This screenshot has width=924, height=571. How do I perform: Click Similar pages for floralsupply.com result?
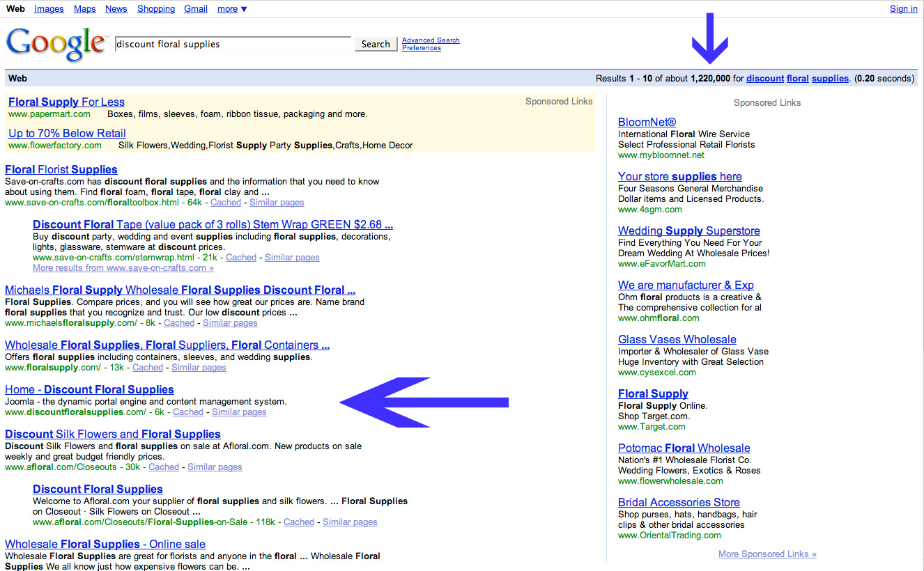coord(199,368)
